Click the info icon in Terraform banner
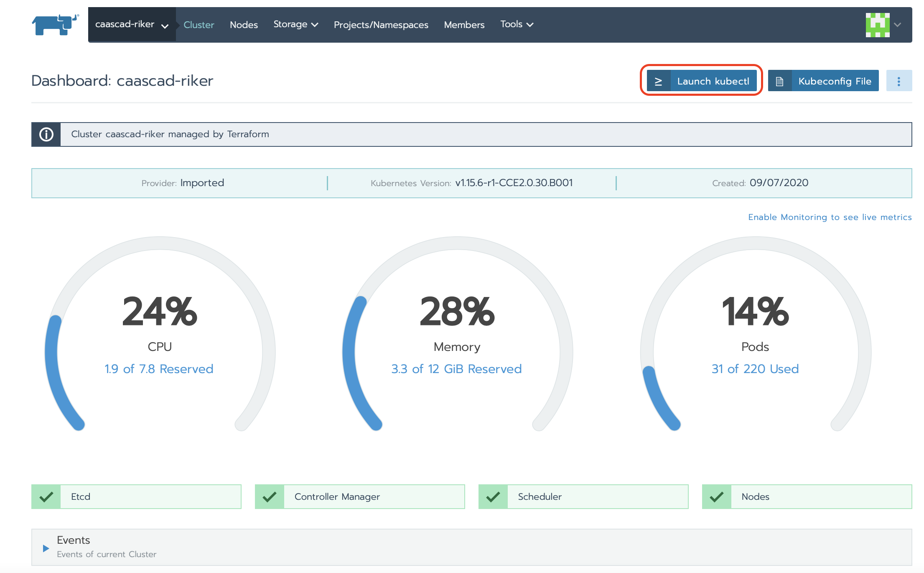This screenshot has height=573, width=924. [x=46, y=134]
